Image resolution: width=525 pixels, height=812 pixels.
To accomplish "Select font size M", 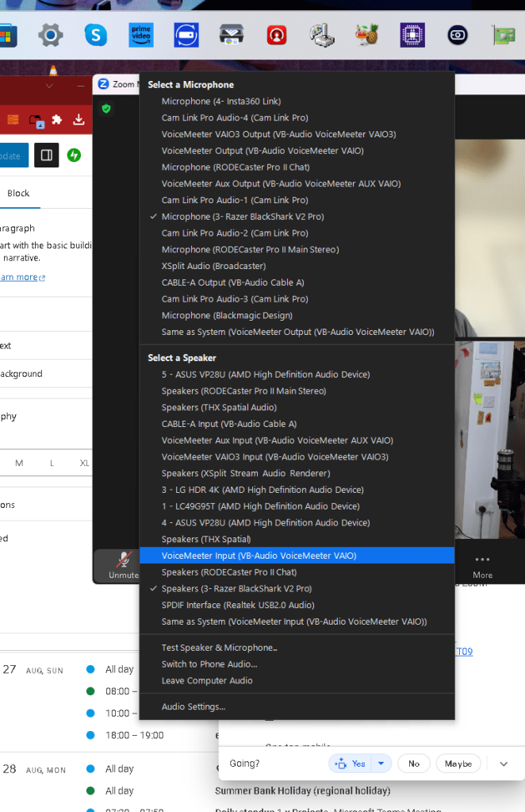I will (x=19, y=463).
